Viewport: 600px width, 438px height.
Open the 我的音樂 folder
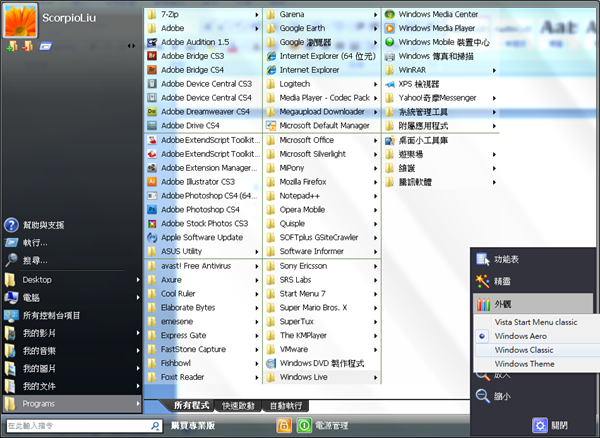[x=72, y=351]
